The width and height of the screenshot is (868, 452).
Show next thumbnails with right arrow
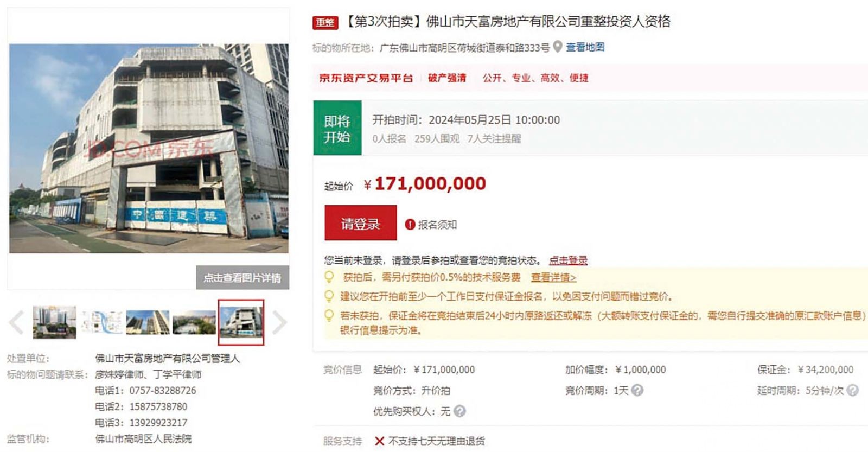coord(279,322)
